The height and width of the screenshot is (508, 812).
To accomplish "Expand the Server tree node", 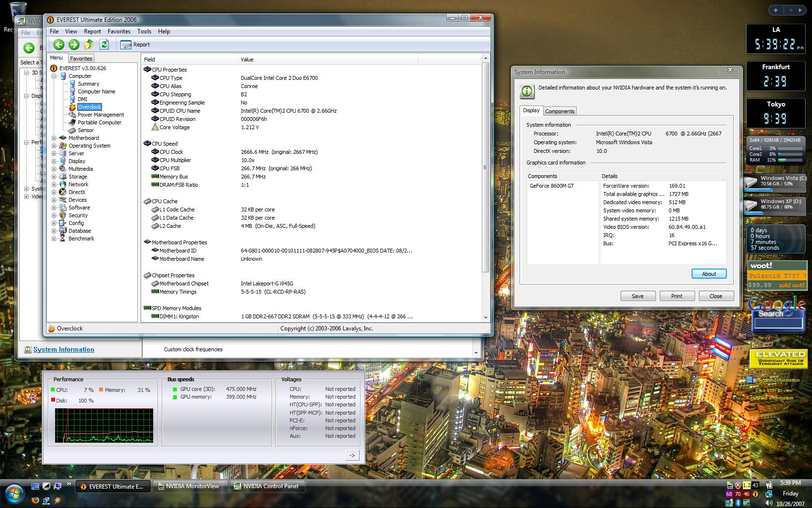I will (54, 153).
